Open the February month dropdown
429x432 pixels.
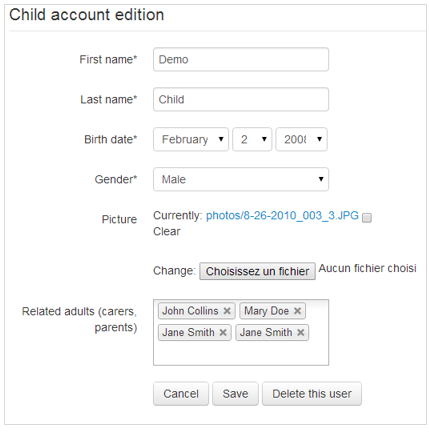(x=191, y=139)
